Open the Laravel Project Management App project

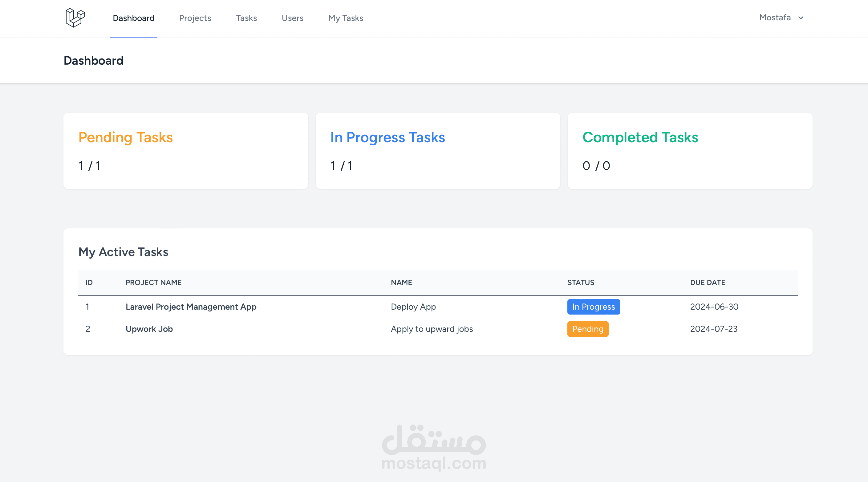tap(191, 307)
